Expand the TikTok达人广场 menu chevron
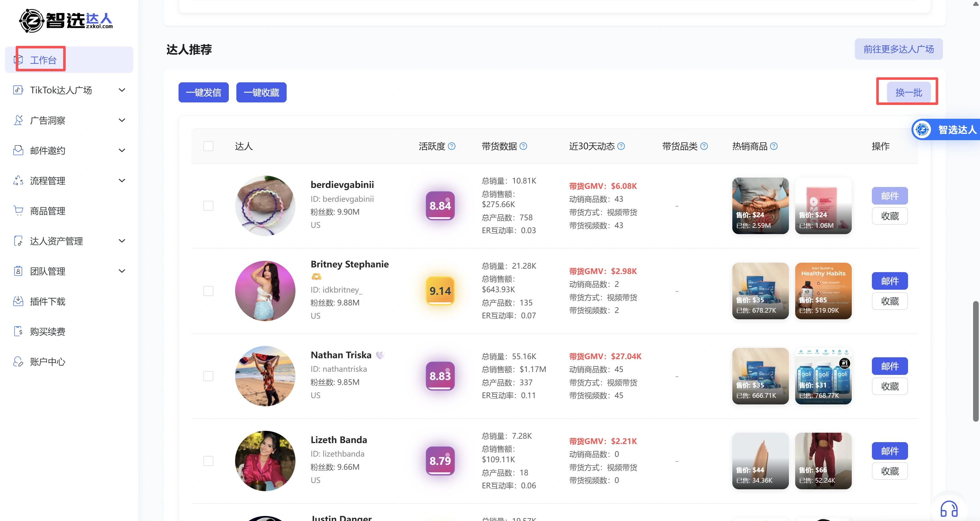Screen dimensions: 980x521 coord(122,90)
